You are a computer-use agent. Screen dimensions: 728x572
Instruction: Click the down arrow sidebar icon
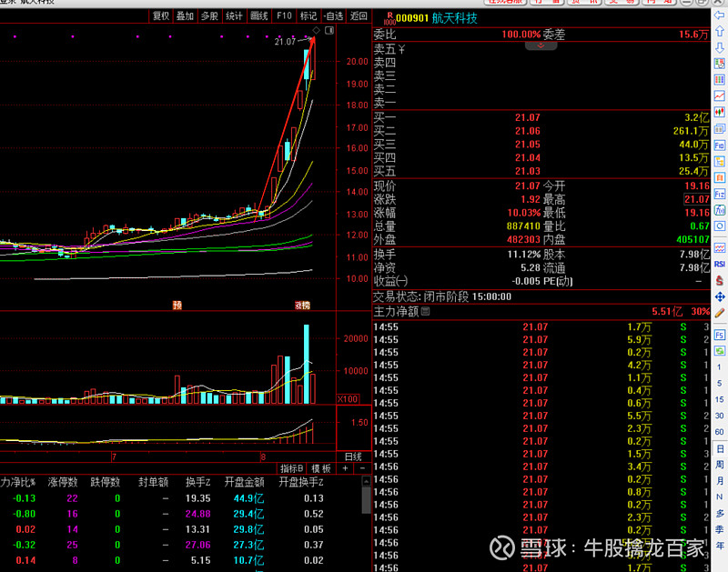coord(719,47)
